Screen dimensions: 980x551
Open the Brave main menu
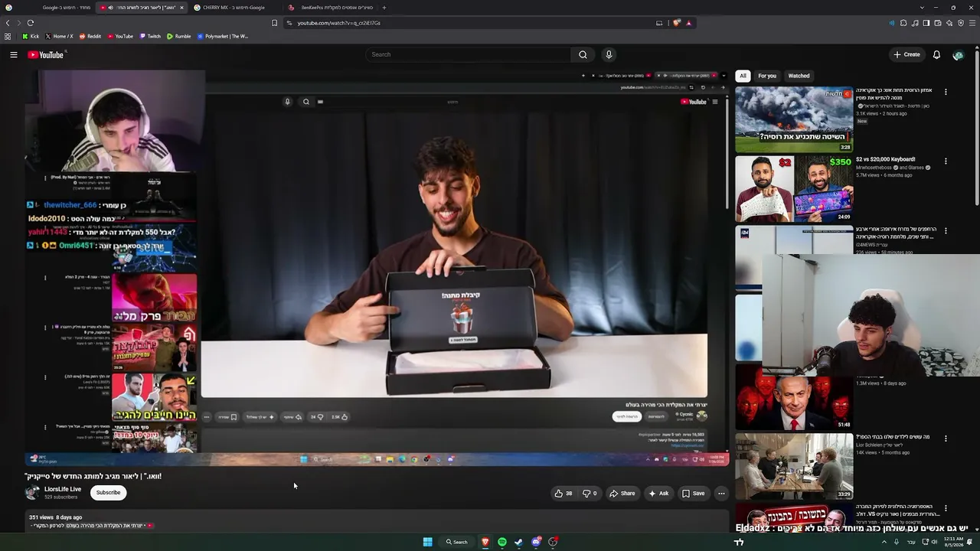(972, 23)
